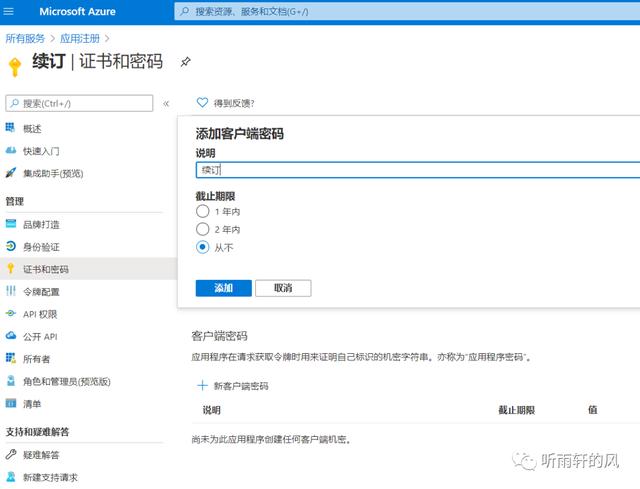Click the 说明 table column header
This screenshot has height=489, width=640.
click(211, 410)
